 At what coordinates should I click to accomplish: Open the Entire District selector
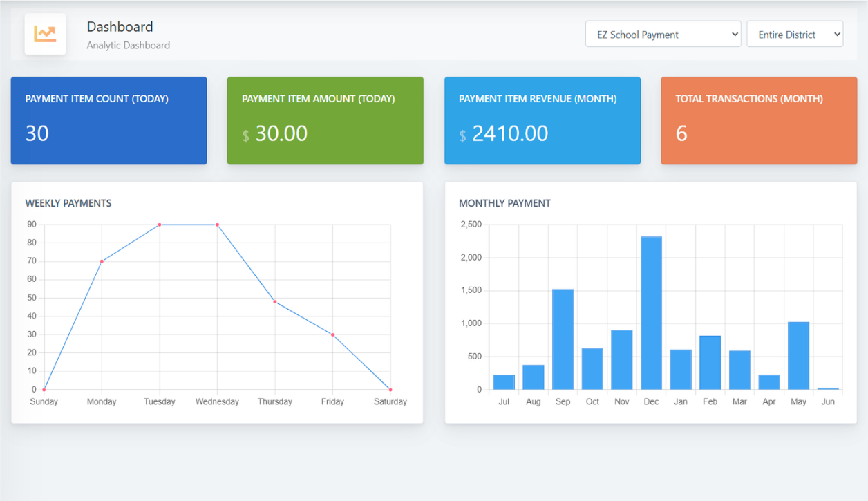click(795, 33)
